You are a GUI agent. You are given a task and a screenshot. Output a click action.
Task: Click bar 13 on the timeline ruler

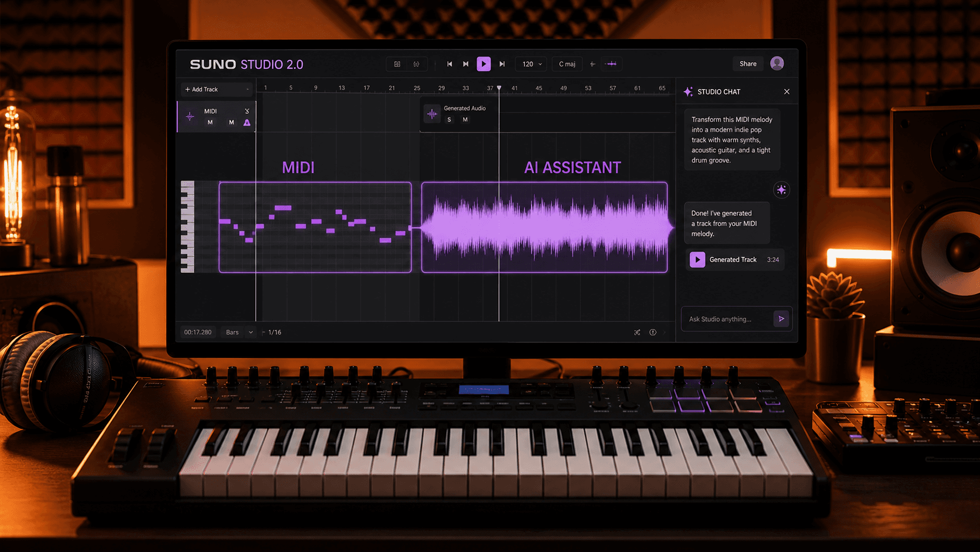342,88
